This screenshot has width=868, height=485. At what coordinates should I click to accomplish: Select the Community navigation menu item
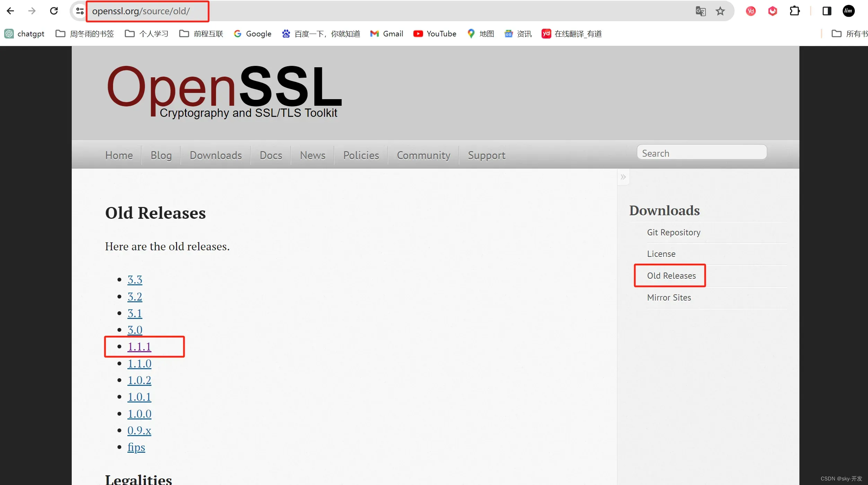[x=423, y=155]
